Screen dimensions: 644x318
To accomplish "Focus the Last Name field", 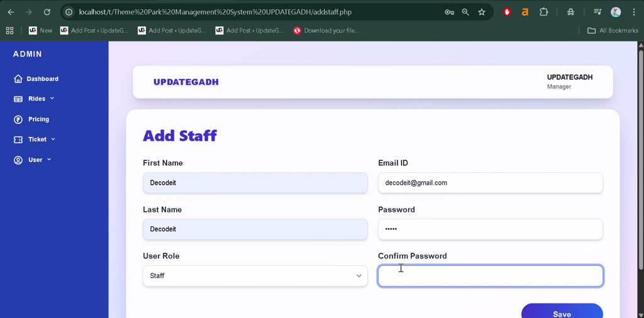I will coord(255,229).
